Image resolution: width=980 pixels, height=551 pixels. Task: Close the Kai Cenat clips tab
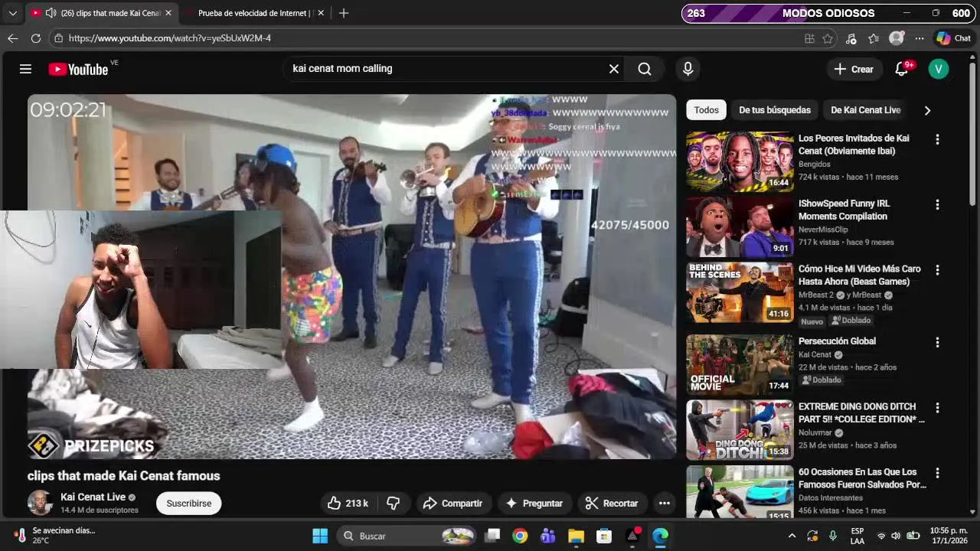[168, 13]
